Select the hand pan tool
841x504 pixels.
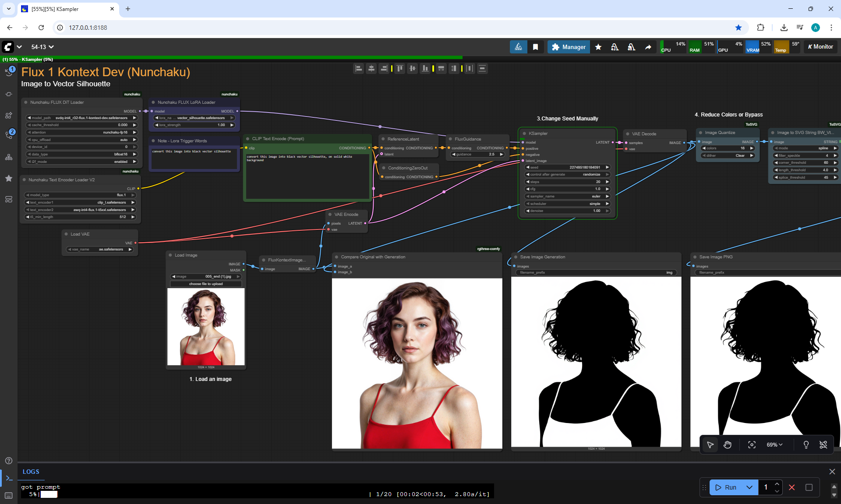click(x=728, y=445)
